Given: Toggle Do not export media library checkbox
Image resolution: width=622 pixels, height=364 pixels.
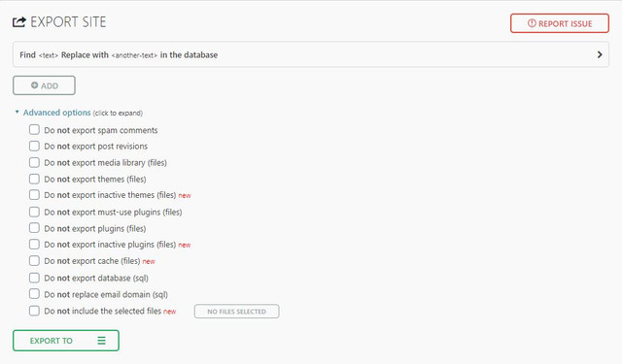Looking at the screenshot, I should pos(35,162).
